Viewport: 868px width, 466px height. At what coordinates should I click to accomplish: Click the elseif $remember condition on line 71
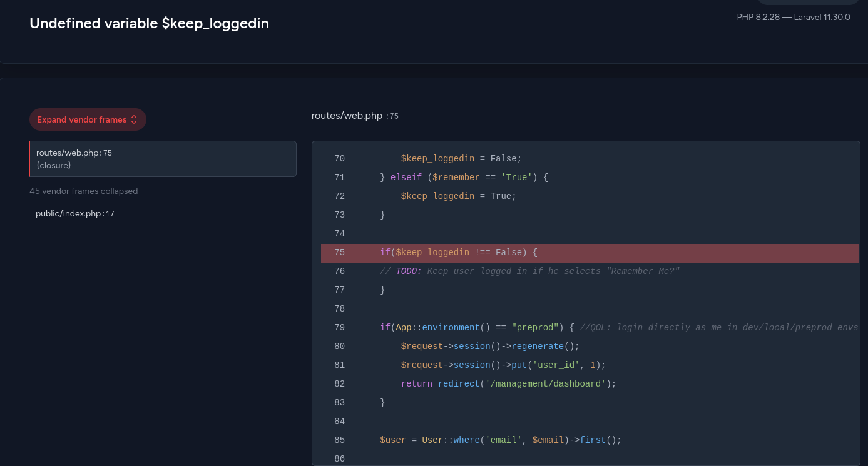coord(464,178)
